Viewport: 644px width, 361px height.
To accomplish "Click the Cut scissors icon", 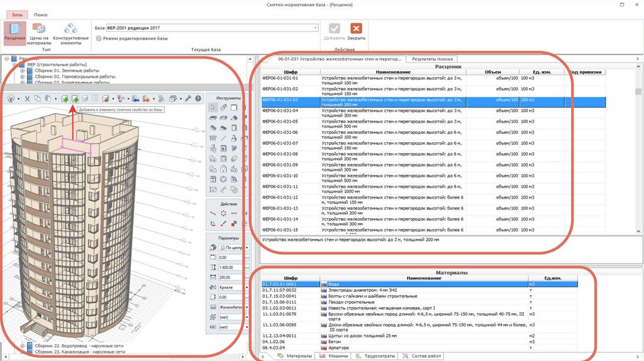I will (28, 99).
